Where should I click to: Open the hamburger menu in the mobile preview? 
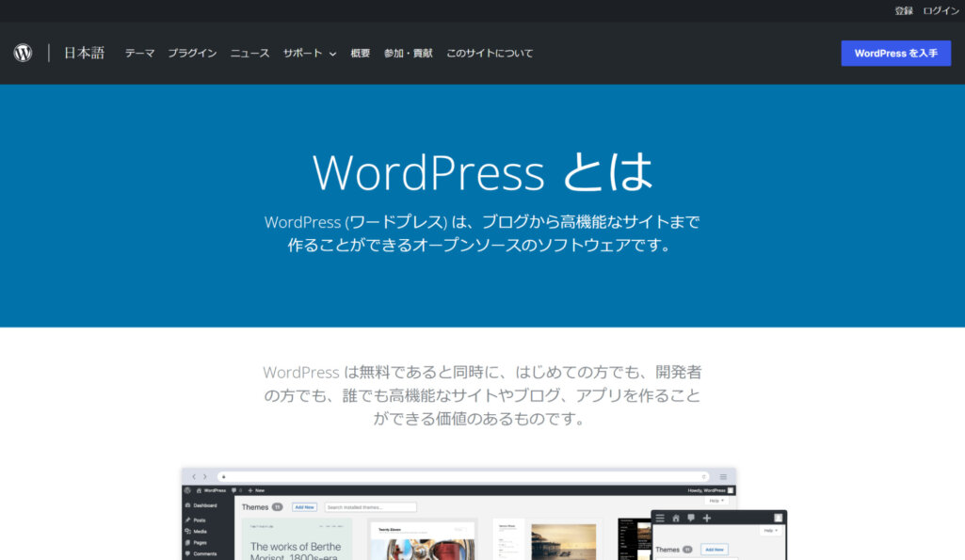pos(661,518)
